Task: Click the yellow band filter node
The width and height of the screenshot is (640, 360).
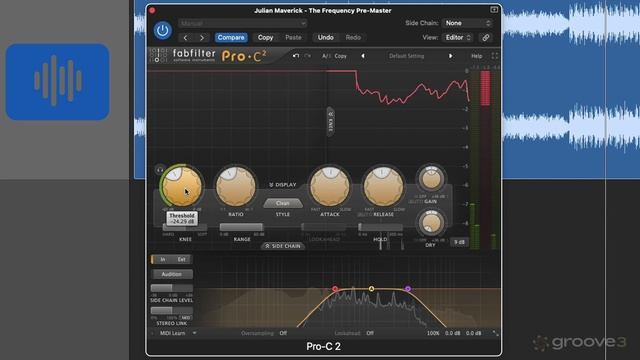Action: point(371,289)
